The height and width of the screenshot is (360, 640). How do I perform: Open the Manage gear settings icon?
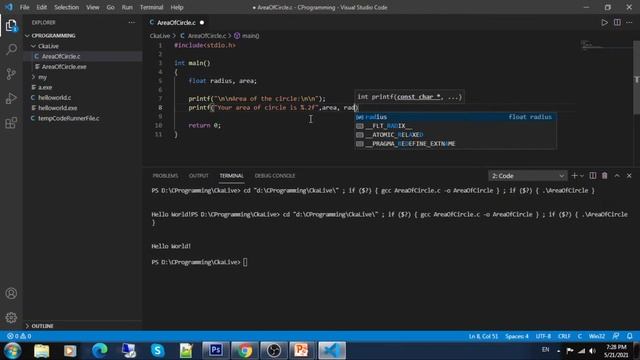click(11, 317)
